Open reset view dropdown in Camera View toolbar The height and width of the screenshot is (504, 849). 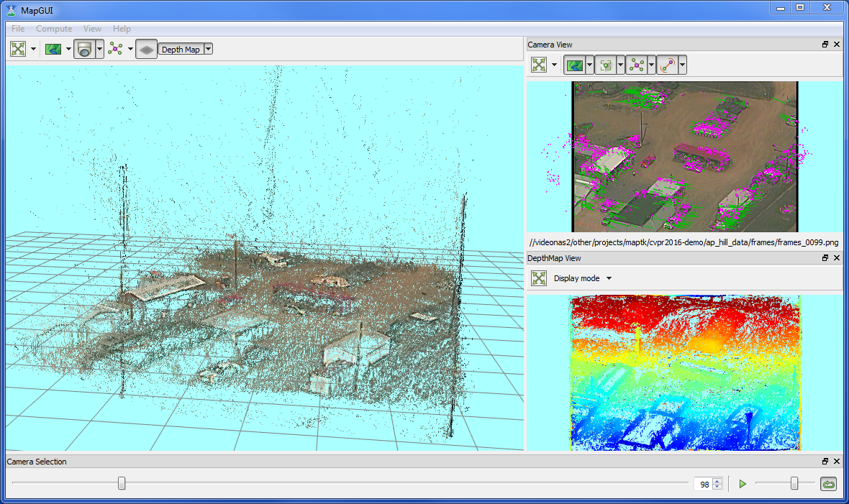pyautogui.click(x=555, y=65)
